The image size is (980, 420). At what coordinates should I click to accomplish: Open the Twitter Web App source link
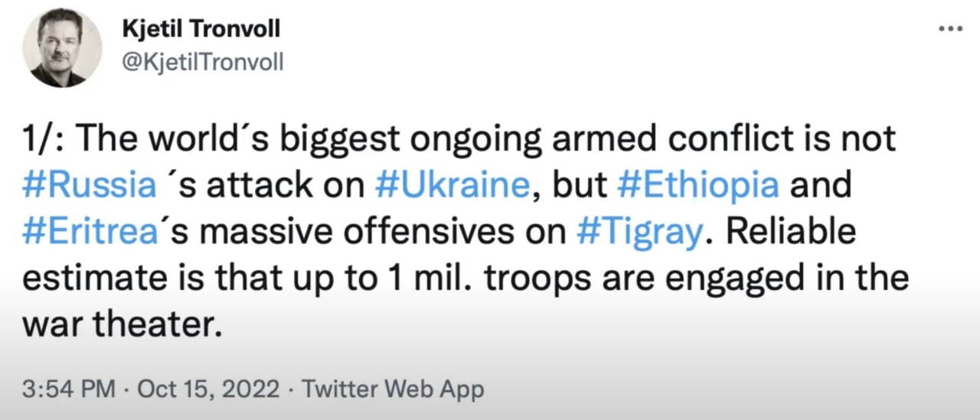pyautogui.click(x=394, y=389)
